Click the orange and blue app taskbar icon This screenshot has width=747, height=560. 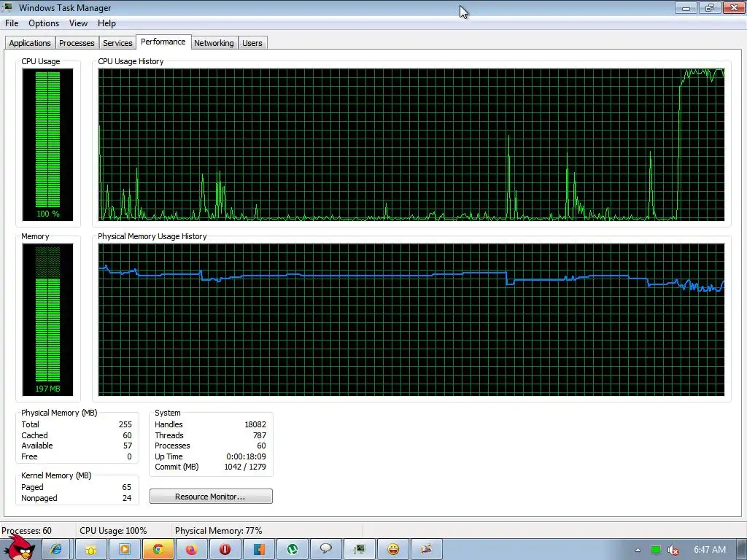pos(259,550)
